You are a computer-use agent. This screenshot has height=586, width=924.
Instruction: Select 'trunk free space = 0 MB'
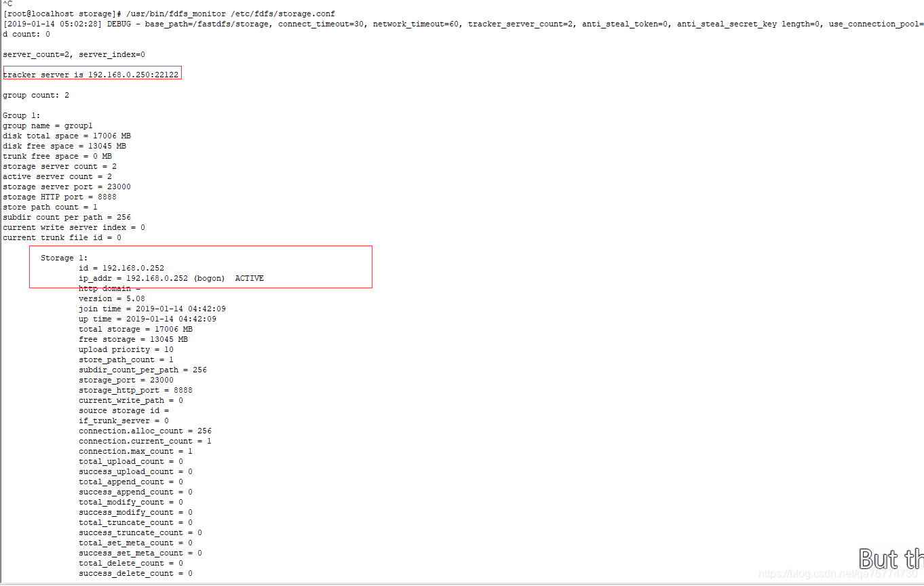(58, 156)
